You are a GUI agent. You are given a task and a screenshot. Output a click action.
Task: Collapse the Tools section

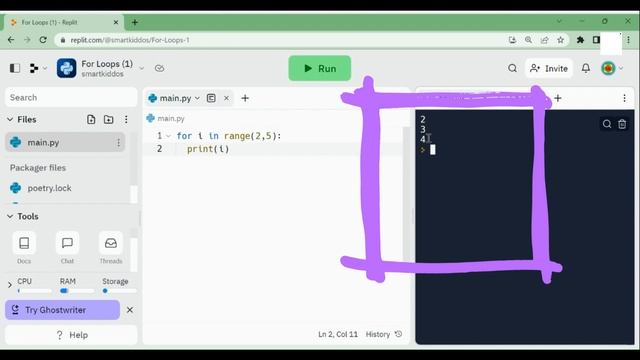click(x=10, y=216)
